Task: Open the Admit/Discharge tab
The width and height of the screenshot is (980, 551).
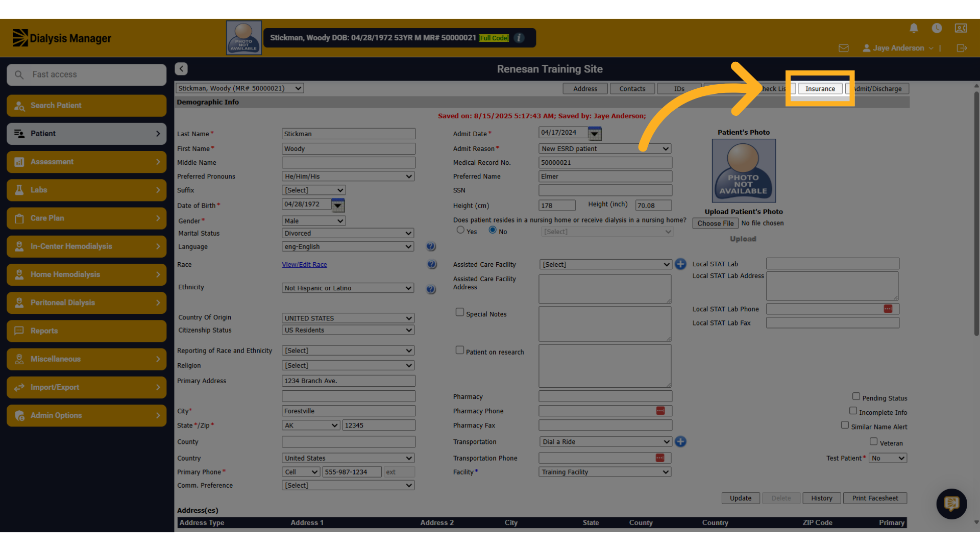Action: (877, 89)
